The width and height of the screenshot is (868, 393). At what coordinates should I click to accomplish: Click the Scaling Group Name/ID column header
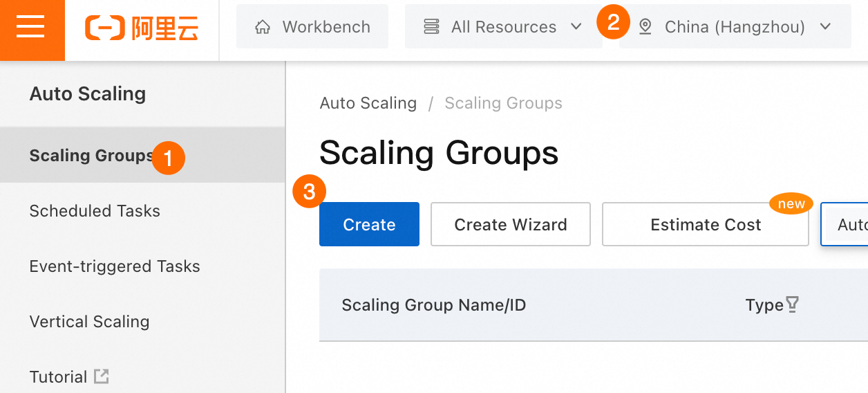pos(433,305)
